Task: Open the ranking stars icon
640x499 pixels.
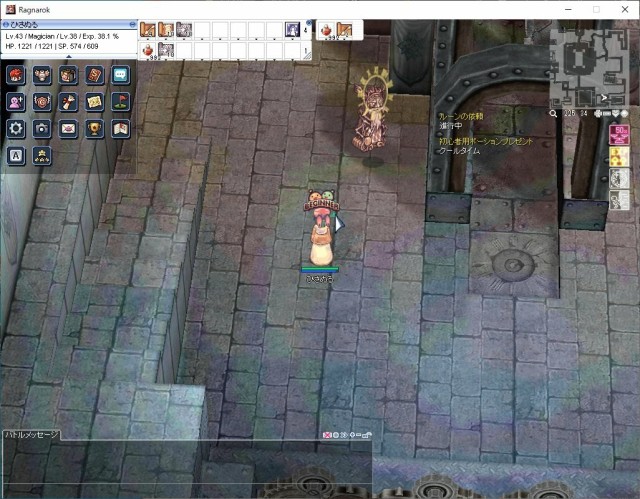Action: pos(42,156)
